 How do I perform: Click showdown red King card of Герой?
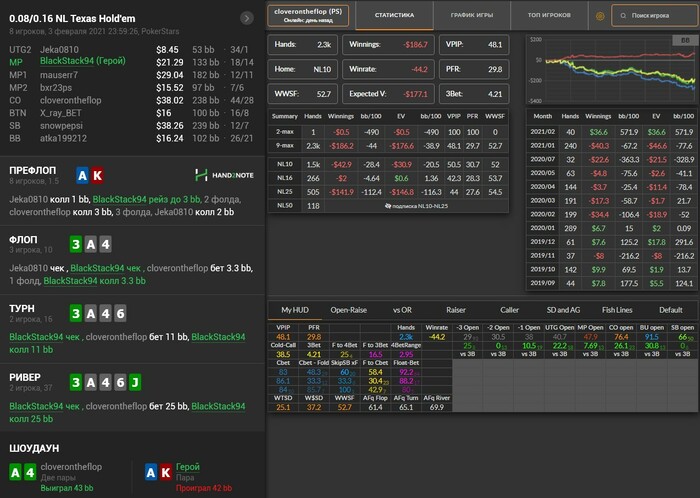pos(166,472)
